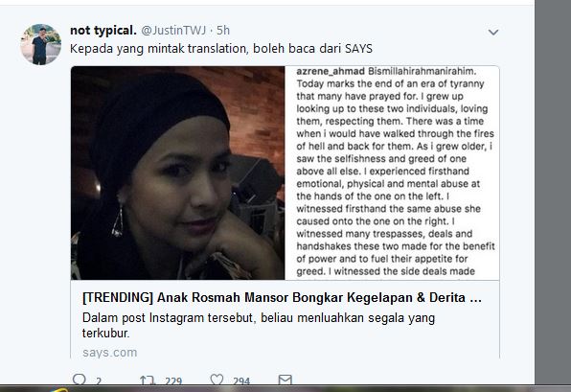
Task: Click the reply count 2
Action: pyautogui.click(x=99, y=381)
